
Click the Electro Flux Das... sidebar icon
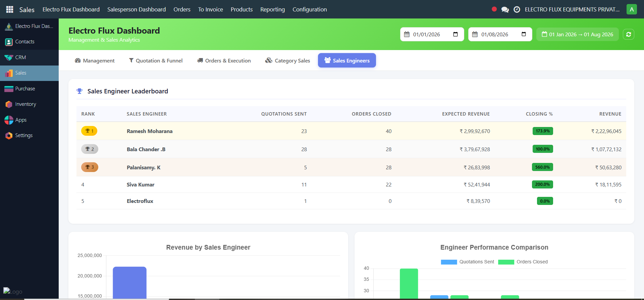[9, 26]
